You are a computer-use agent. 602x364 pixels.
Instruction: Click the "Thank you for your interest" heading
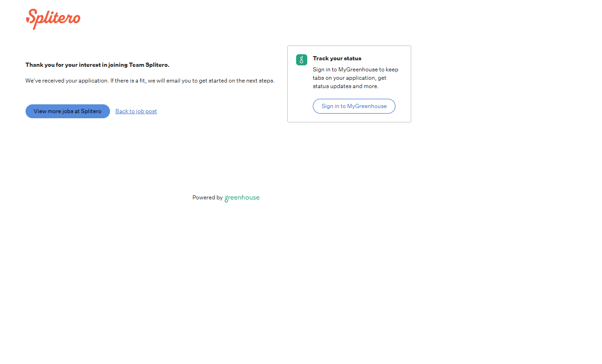pos(97,65)
